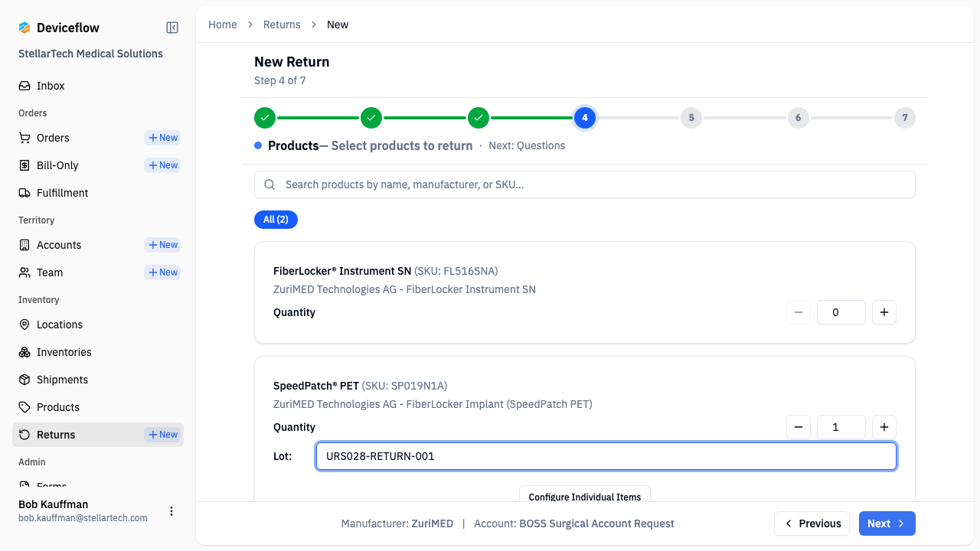The image size is (980, 551).
Task: Click the Shipments package icon
Action: (24, 380)
